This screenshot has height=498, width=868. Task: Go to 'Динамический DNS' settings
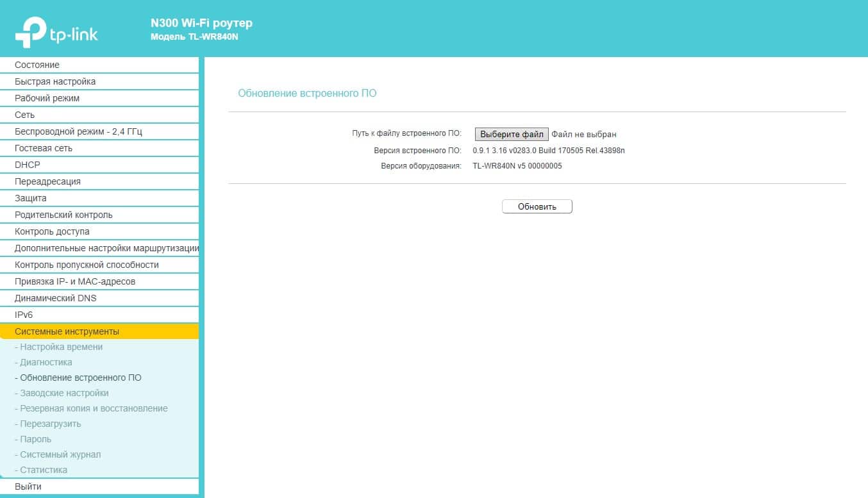[56, 298]
